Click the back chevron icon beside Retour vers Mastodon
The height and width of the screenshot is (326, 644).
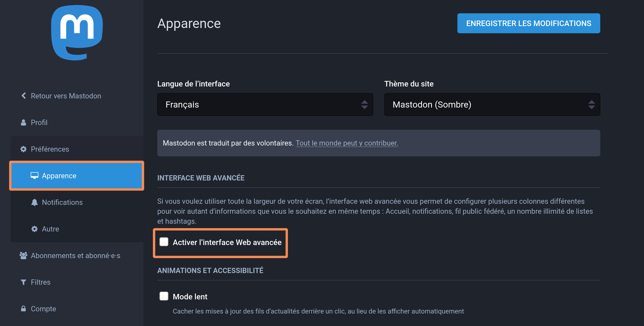24,96
